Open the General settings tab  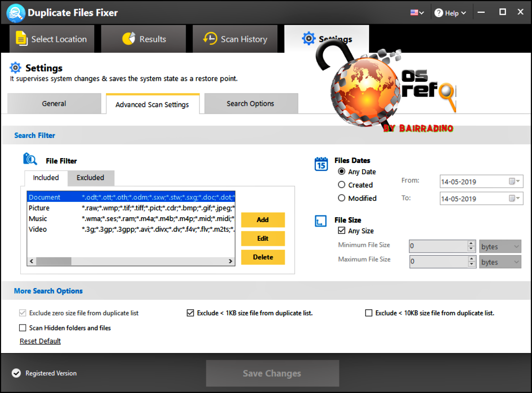pos(54,103)
